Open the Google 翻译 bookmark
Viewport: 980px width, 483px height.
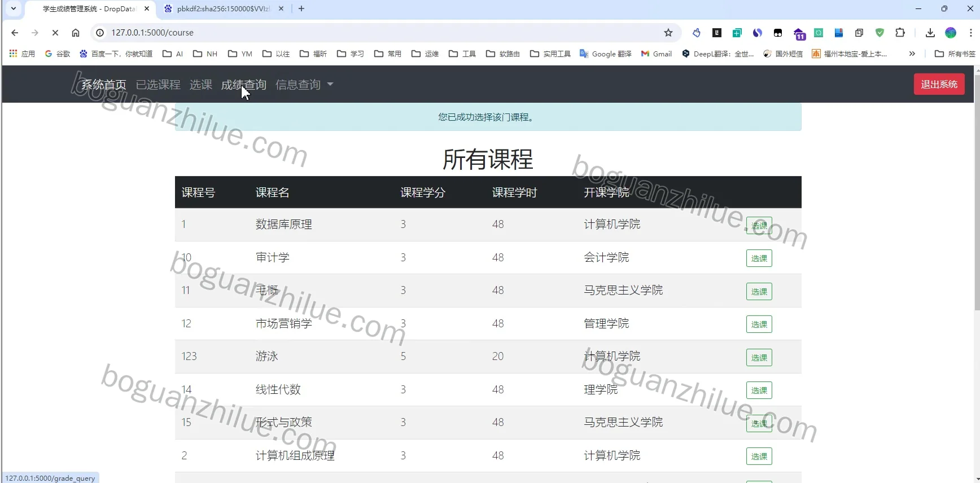coord(606,54)
